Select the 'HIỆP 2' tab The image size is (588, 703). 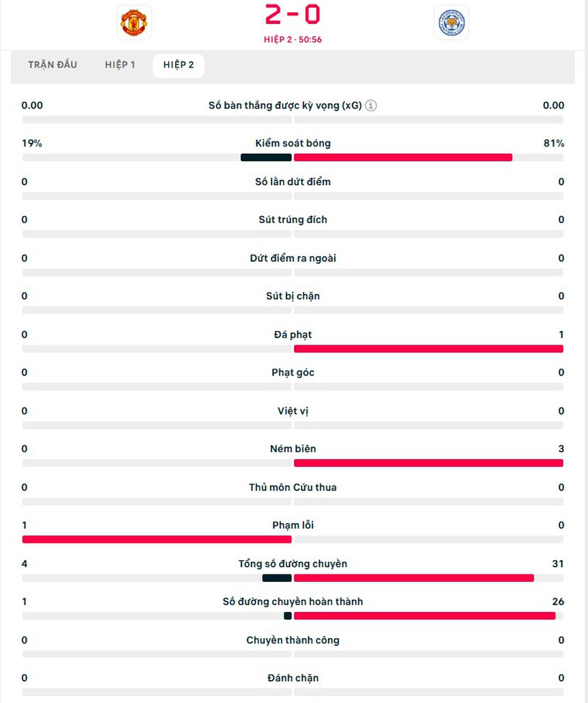178,65
